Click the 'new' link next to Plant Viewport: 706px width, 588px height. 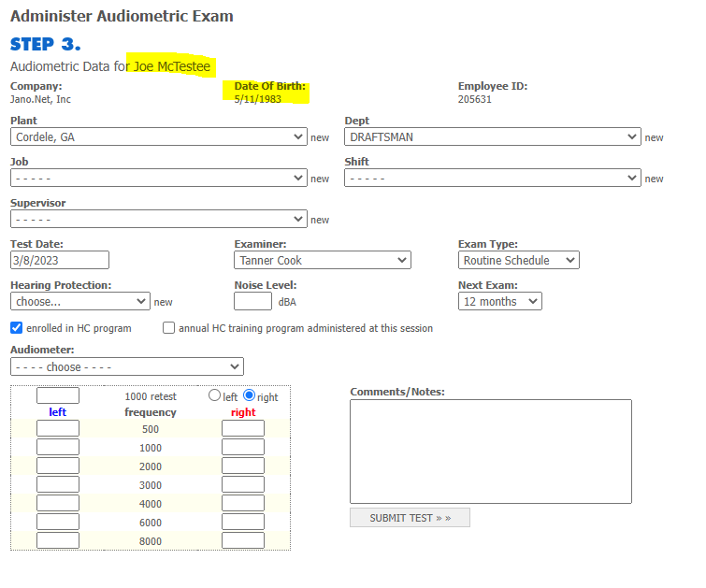(320, 137)
